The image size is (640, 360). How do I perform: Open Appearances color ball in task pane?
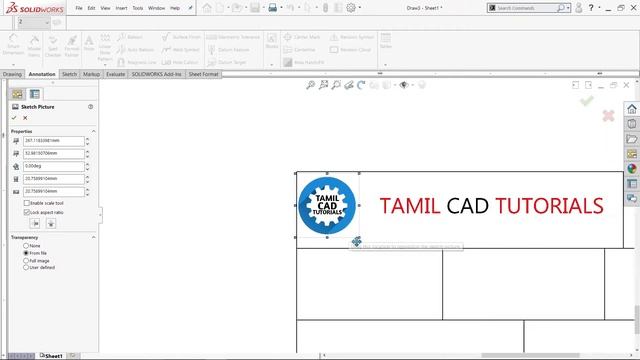[x=632, y=169]
